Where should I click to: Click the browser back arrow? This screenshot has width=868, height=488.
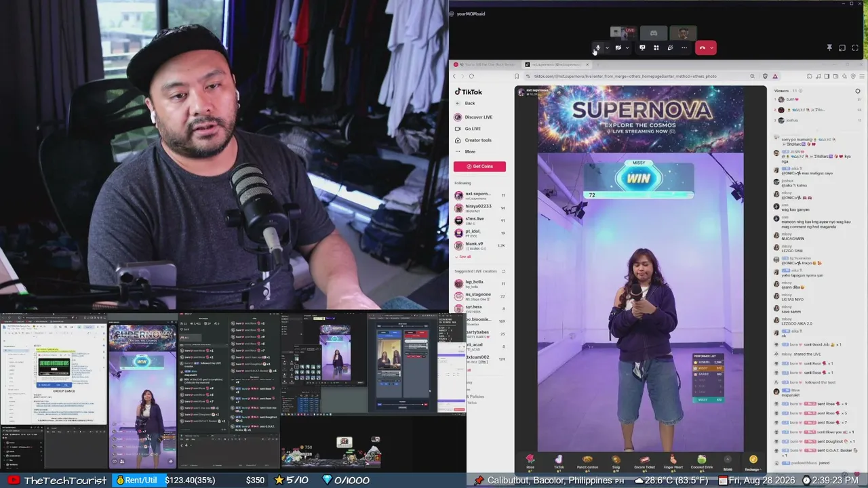pos(455,76)
